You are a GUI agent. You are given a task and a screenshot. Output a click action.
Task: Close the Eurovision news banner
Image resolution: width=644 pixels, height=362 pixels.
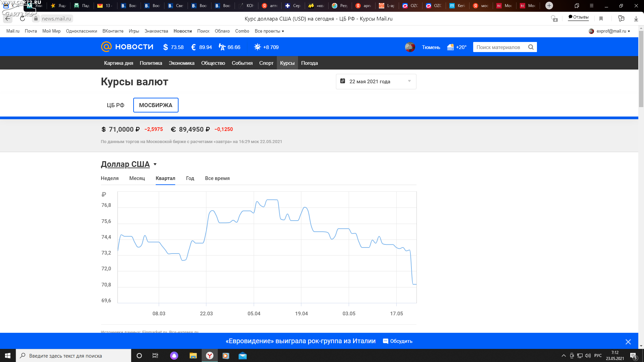628,342
